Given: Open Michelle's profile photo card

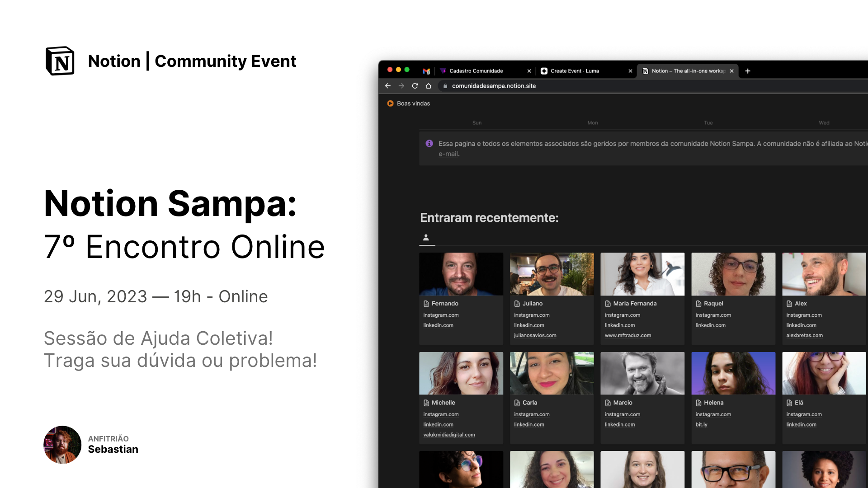Looking at the screenshot, I should tap(461, 373).
